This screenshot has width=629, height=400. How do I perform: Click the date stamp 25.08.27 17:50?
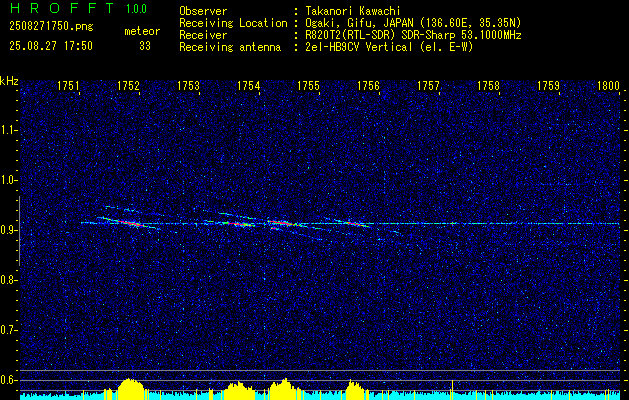51,46
